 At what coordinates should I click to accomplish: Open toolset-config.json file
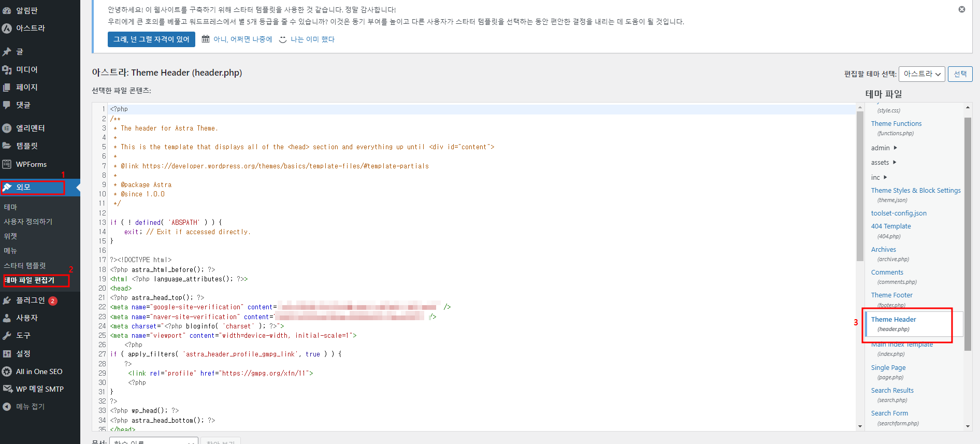(899, 213)
